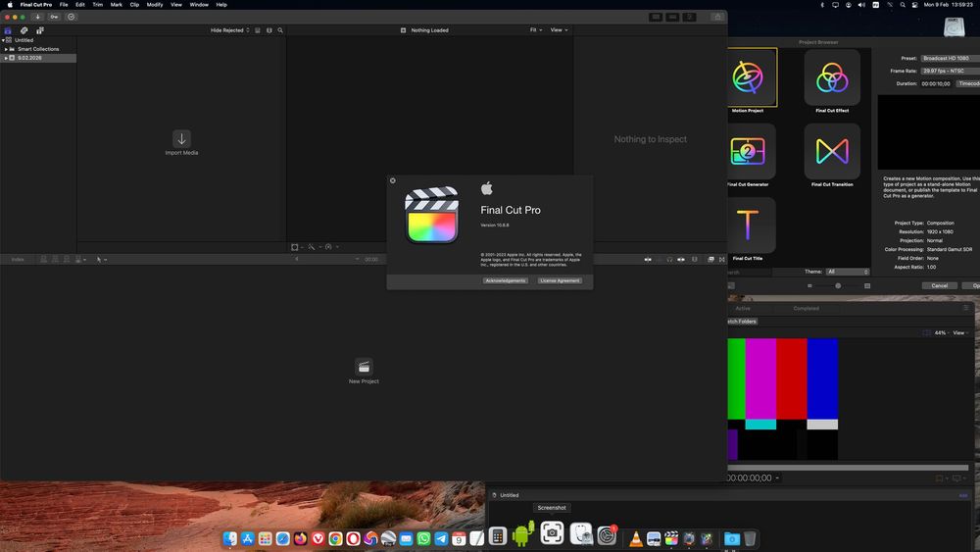
Task: Click the Background Tasks checkmark button
Action: (x=72, y=17)
